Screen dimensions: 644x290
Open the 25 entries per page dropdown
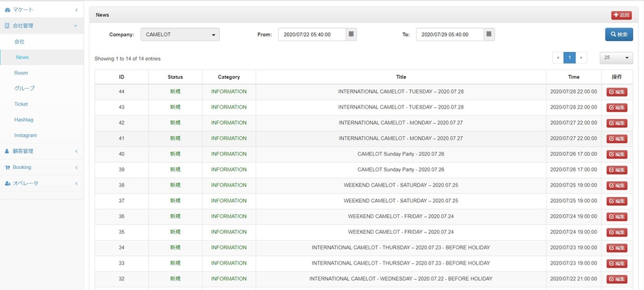click(x=616, y=58)
